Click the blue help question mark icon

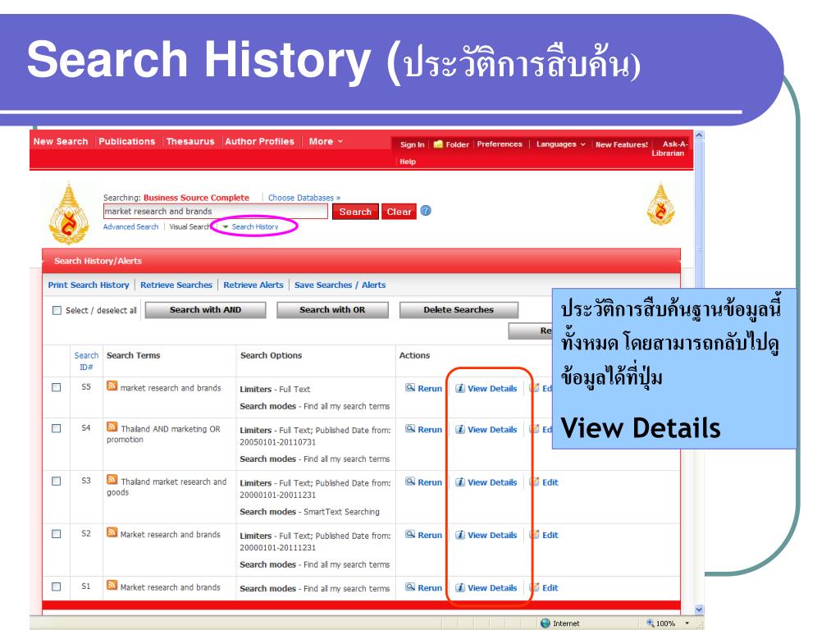(x=426, y=211)
